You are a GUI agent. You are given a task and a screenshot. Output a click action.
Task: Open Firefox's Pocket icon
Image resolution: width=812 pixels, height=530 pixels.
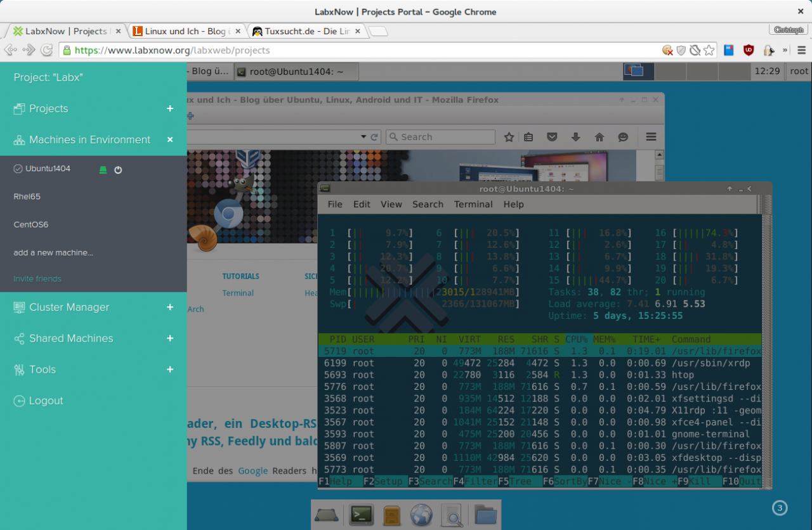(552, 137)
